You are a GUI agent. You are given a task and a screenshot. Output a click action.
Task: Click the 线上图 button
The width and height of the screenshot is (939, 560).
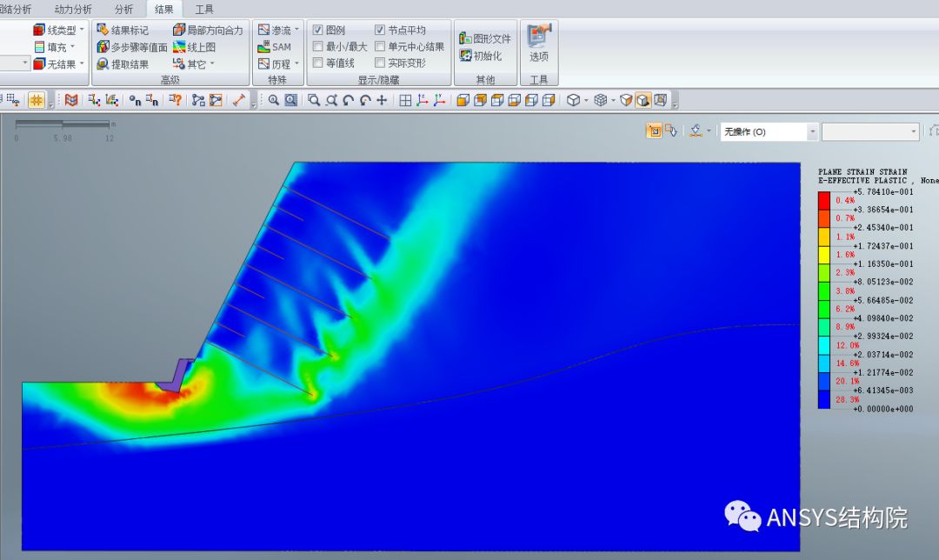tap(194, 47)
